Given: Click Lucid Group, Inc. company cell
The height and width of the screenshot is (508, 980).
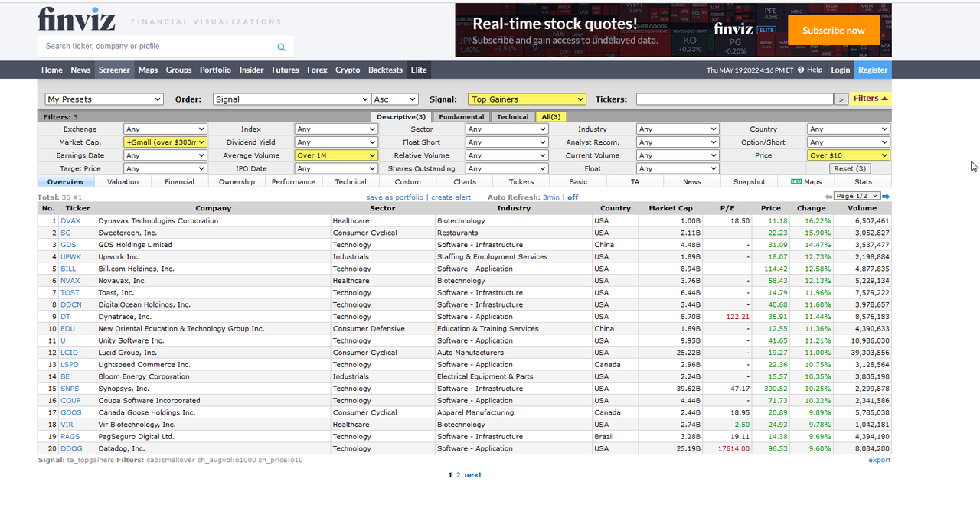Looking at the screenshot, I should 214,353.
